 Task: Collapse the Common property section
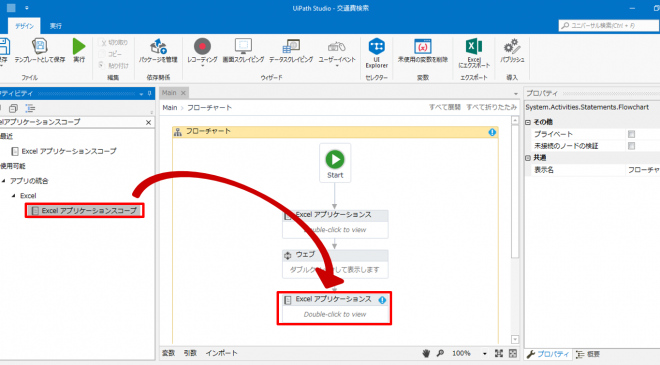point(528,158)
